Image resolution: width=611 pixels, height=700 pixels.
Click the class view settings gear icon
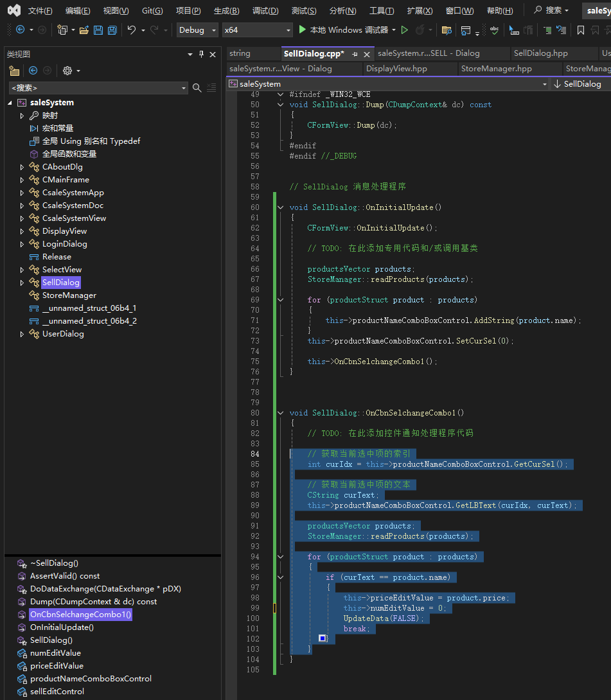(67, 71)
